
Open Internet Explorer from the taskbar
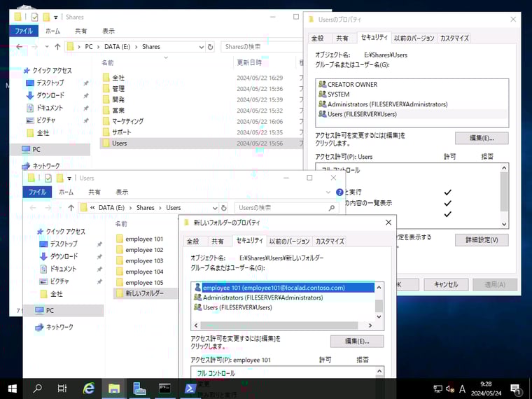[x=89, y=388]
